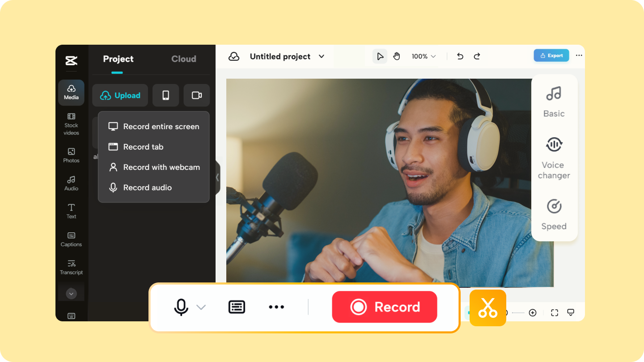Screen dimensions: 644x362
Task: Open the microphone selection dropdown
Action: click(201, 307)
